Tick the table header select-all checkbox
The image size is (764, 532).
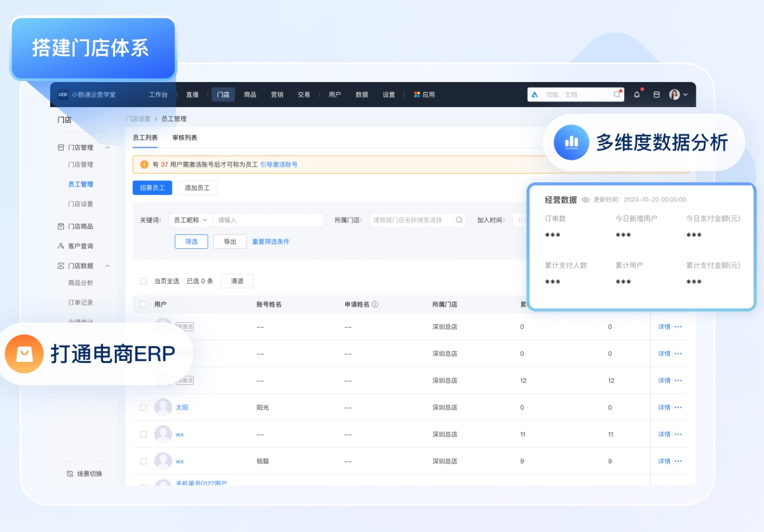coord(144,304)
